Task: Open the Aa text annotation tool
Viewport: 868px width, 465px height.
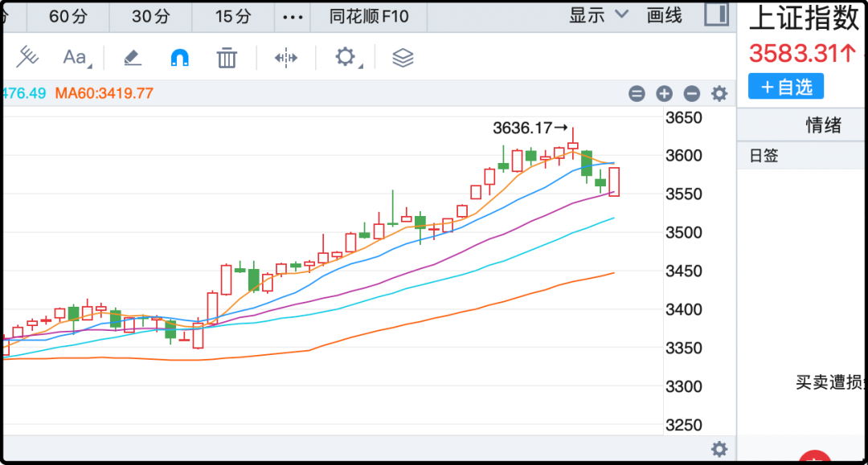Action: pyautogui.click(x=76, y=57)
